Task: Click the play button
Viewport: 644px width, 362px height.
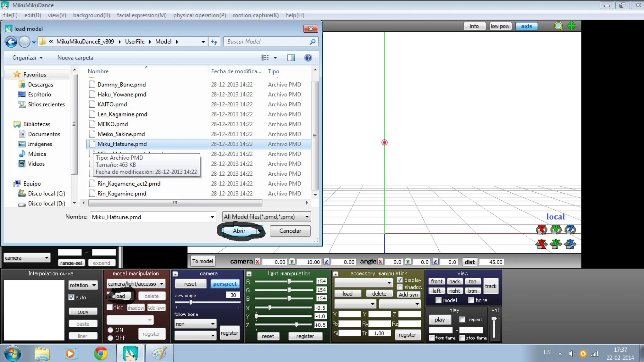Action: click(x=440, y=320)
